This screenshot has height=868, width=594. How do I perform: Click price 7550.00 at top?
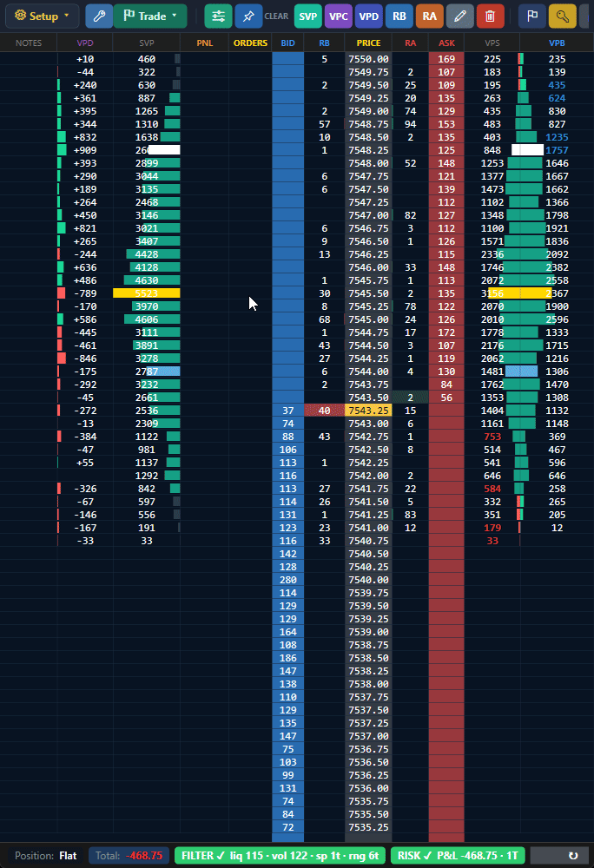(x=369, y=59)
